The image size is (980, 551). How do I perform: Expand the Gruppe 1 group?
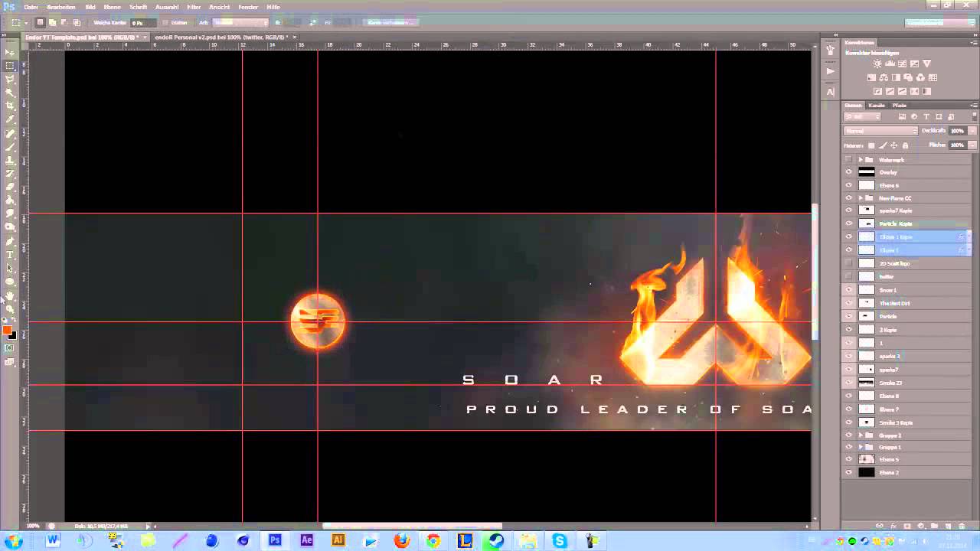[x=861, y=447]
